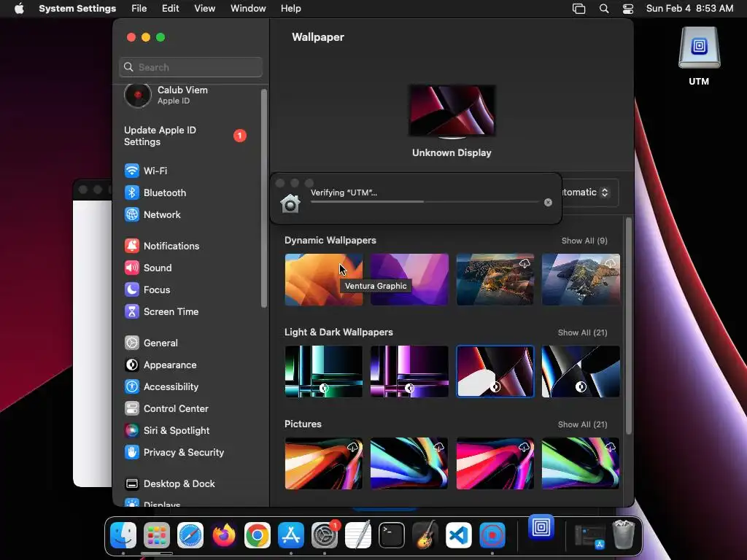Image resolution: width=747 pixels, height=560 pixels.
Task: Show all 21 Pictures
Action: (x=582, y=424)
